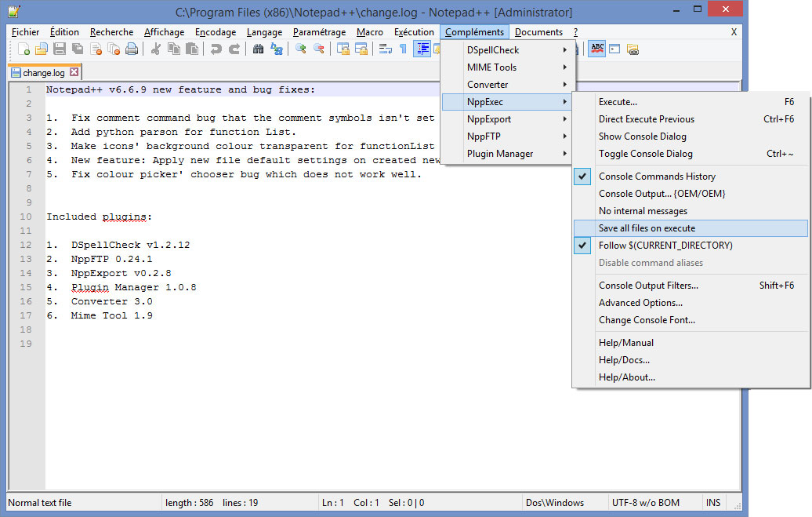The width and height of the screenshot is (812, 517).
Task: Close the change.log tab with its X icon
Action: coord(74,72)
